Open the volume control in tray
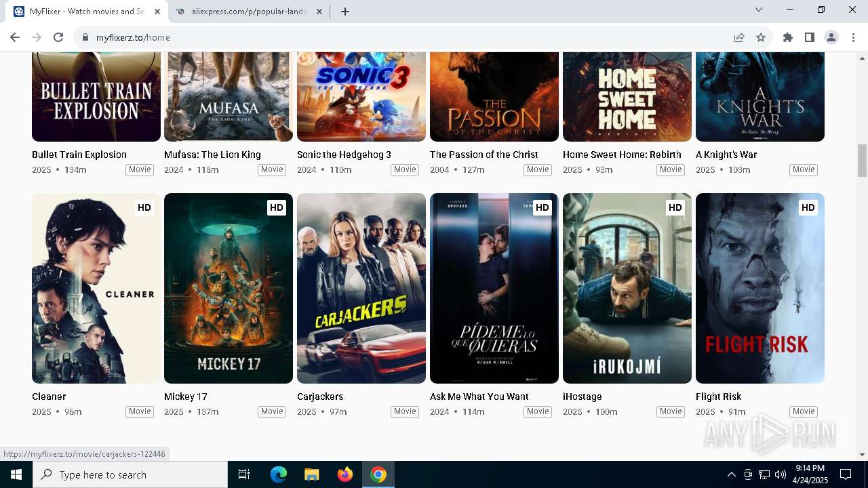868x488 pixels. click(x=781, y=474)
